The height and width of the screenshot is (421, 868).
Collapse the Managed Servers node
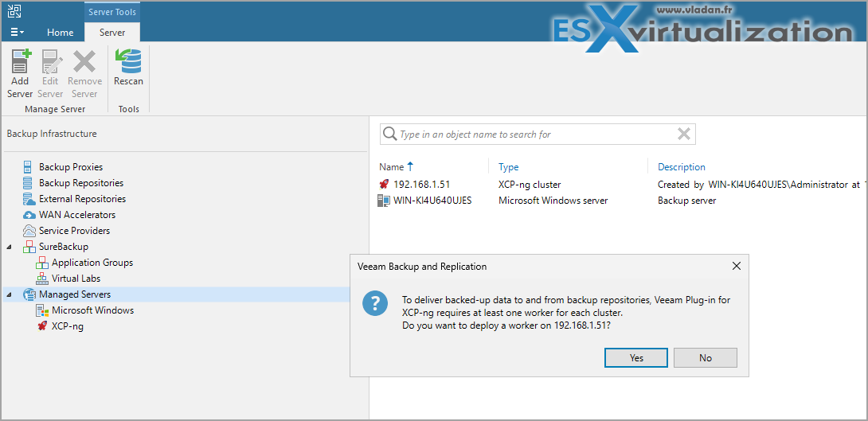click(x=10, y=294)
